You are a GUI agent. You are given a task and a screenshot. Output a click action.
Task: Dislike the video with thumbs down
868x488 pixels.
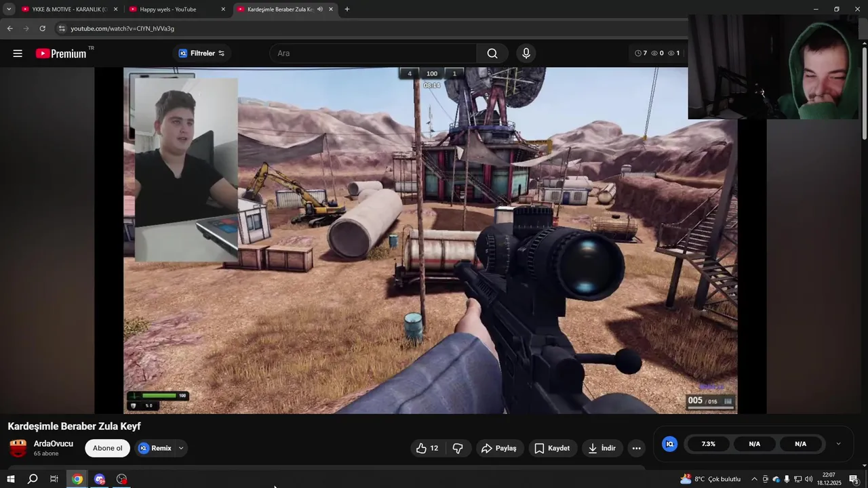pos(458,448)
